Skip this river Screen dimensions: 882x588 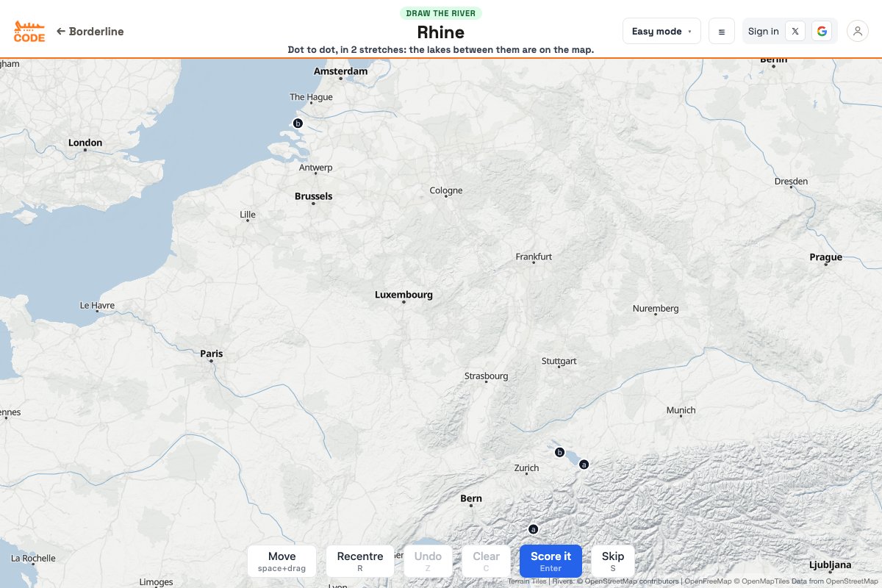pos(613,561)
